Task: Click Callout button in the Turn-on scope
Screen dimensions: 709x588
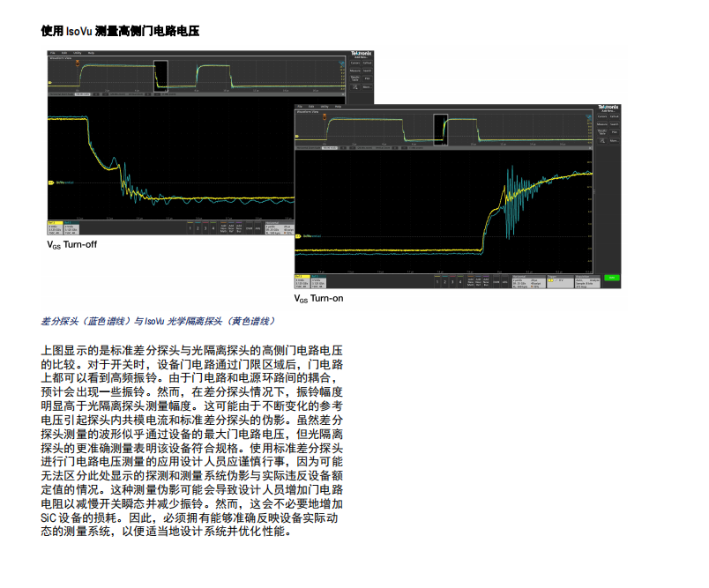Action: click(614, 116)
